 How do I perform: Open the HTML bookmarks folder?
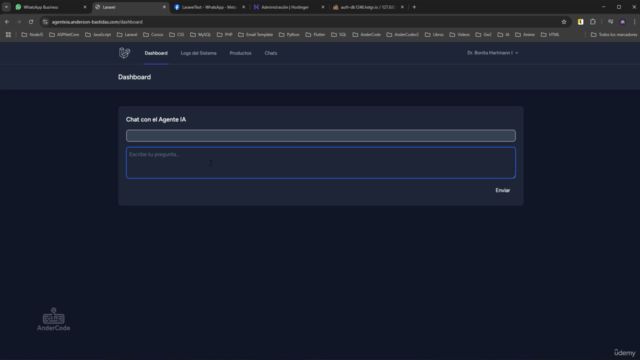550,35
